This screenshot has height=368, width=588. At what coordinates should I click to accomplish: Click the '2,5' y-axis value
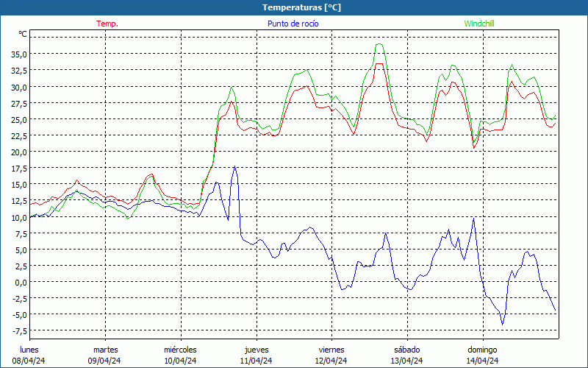21,266
